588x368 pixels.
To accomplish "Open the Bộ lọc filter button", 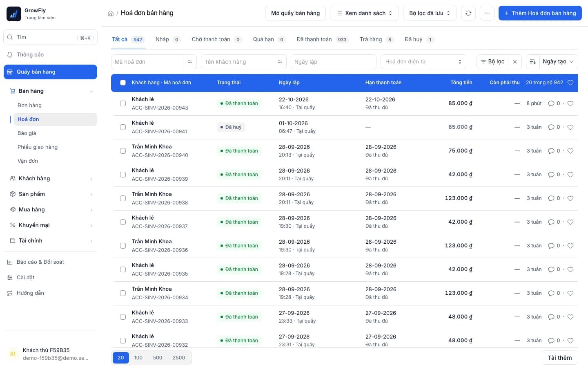I will pos(492,62).
